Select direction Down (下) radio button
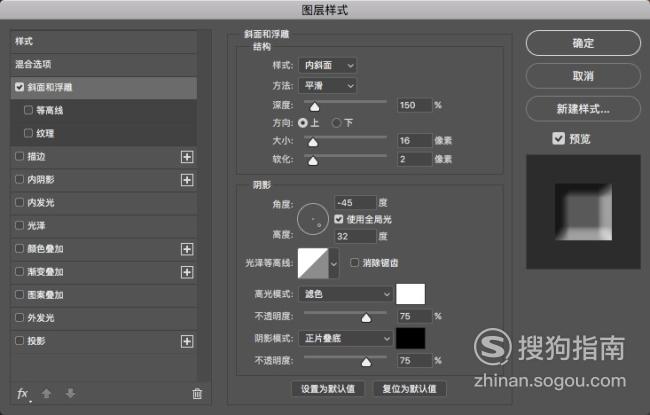 coord(337,123)
